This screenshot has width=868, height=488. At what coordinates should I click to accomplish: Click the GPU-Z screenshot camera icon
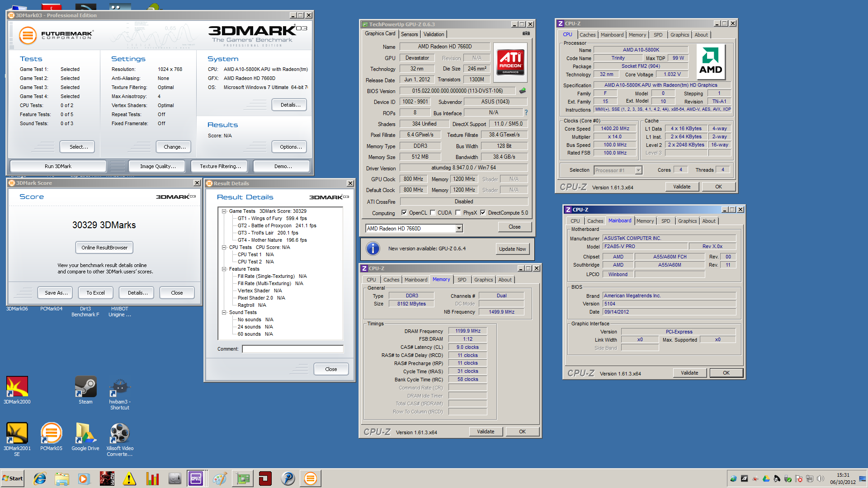526,33
